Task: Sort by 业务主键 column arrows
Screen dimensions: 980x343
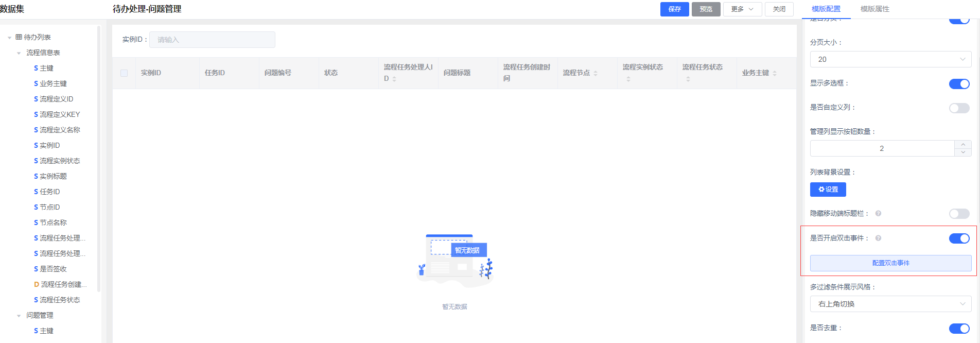Action: (x=775, y=73)
